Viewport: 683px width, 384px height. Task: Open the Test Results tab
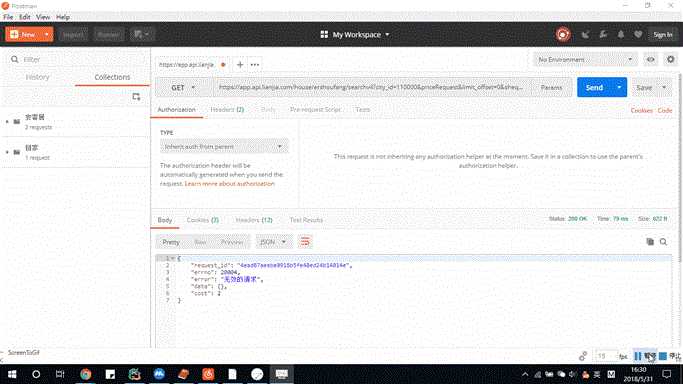306,220
